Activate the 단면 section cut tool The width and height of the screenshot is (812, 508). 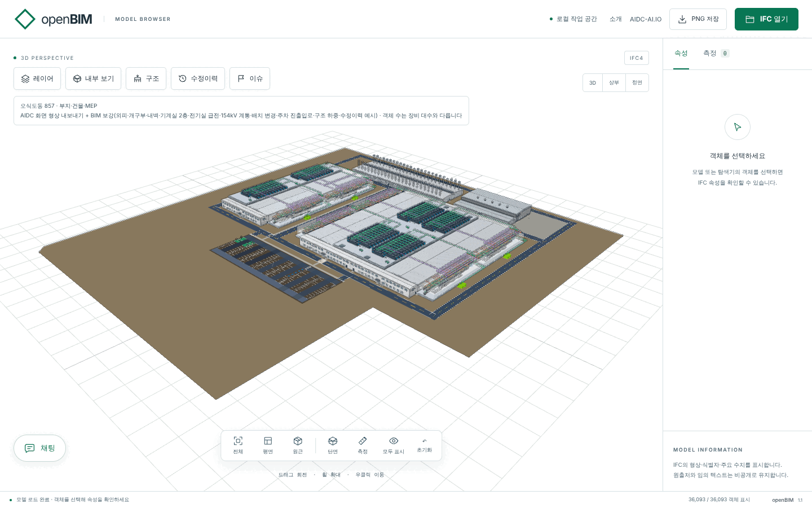[333, 445]
